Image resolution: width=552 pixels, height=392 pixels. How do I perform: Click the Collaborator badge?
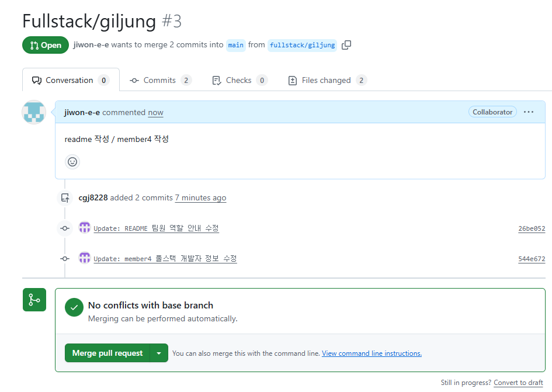click(492, 112)
